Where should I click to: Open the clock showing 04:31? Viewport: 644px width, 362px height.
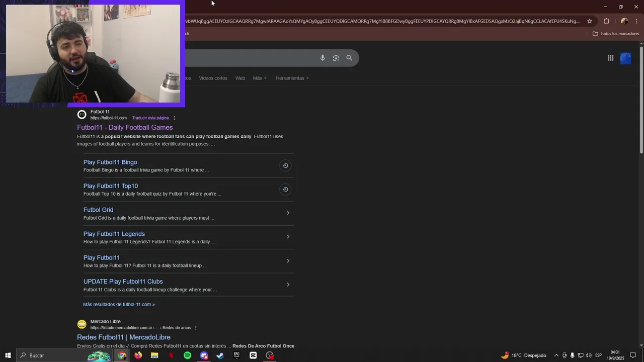coord(615,355)
